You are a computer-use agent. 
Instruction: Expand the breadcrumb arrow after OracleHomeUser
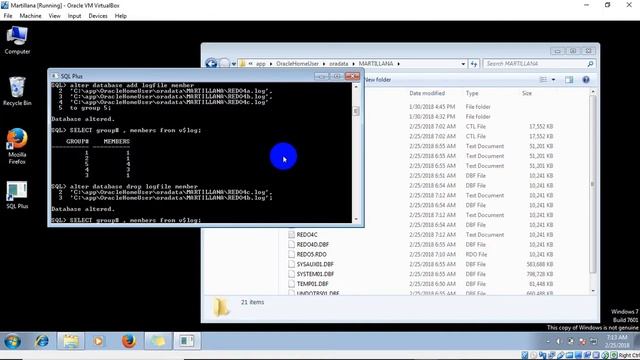point(324,64)
